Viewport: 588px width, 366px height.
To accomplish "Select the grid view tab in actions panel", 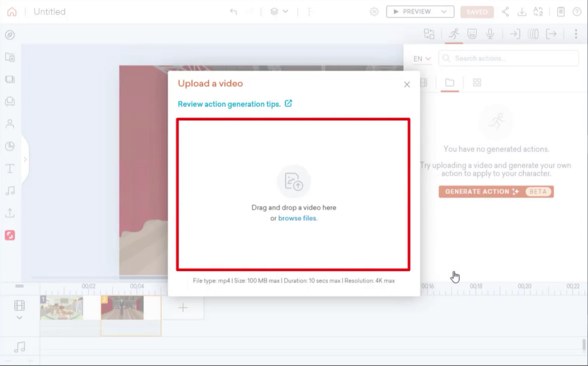I will tap(477, 82).
